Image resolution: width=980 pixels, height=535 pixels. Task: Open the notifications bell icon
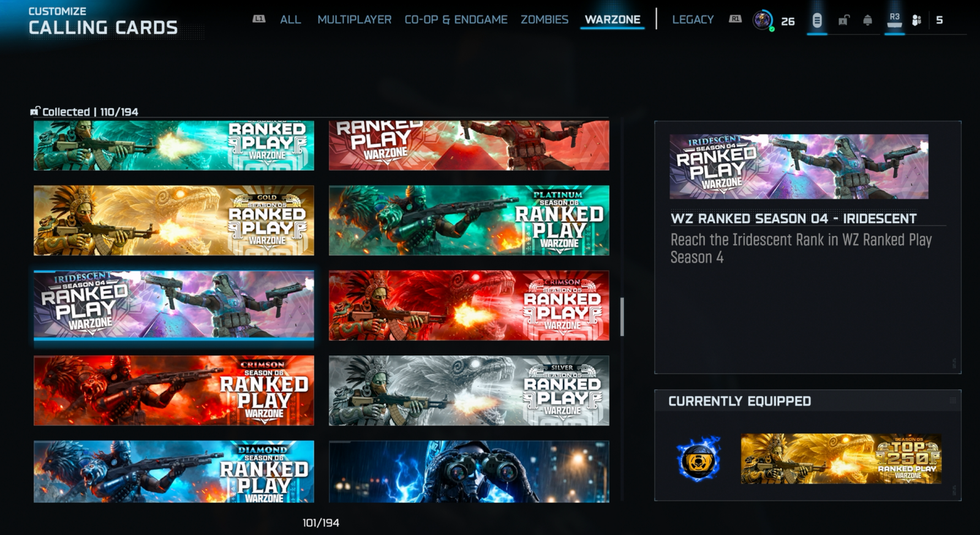(x=867, y=20)
